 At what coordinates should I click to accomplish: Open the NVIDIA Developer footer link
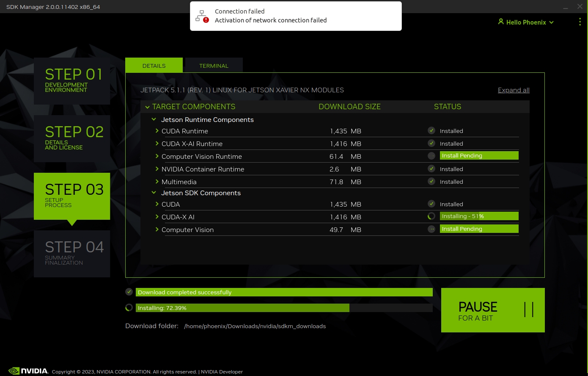(222, 372)
